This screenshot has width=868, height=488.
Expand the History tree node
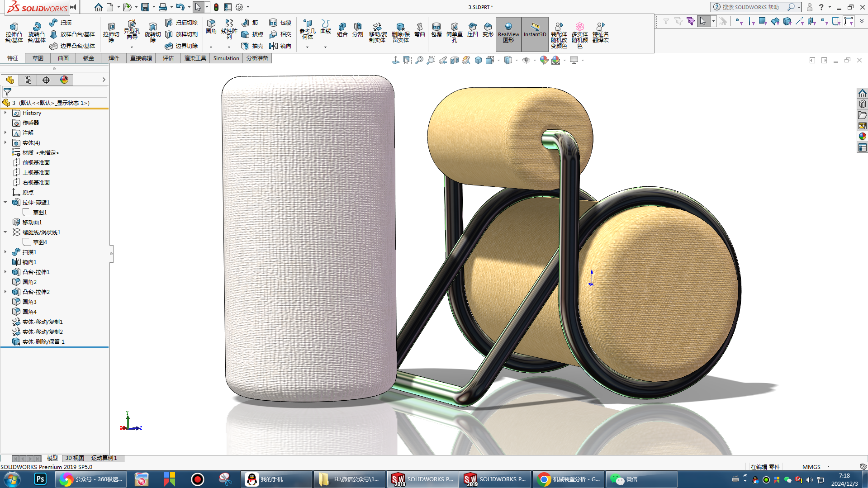[5, 113]
